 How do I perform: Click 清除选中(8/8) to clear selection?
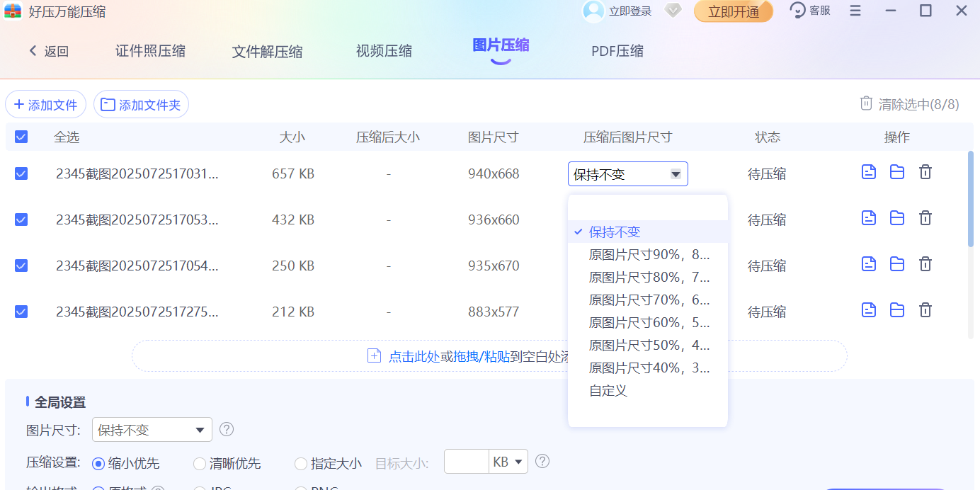(918, 104)
